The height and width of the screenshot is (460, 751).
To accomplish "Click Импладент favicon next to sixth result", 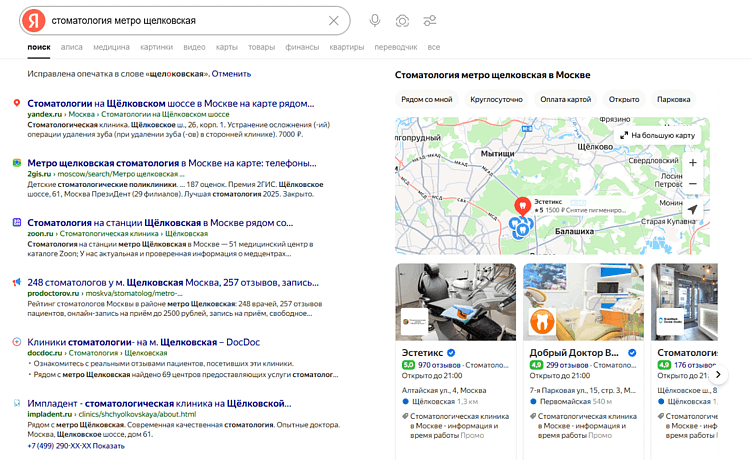I will pos(17,403).
